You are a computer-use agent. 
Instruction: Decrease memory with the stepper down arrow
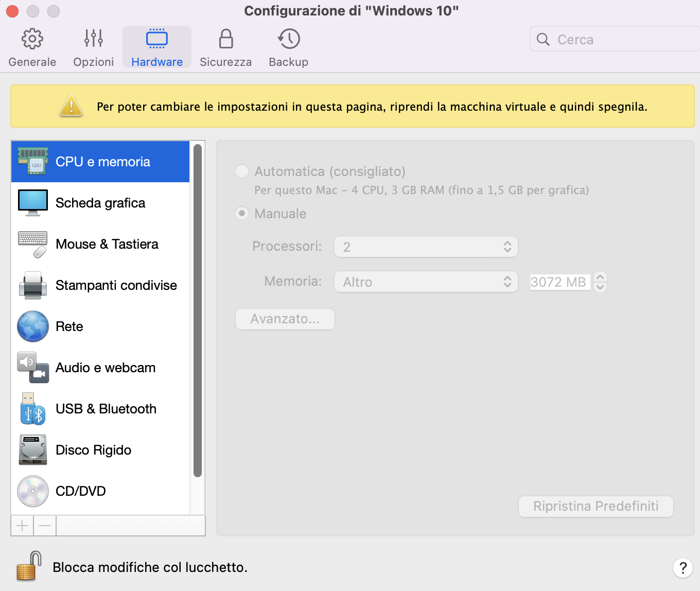(x=600, y=287)
